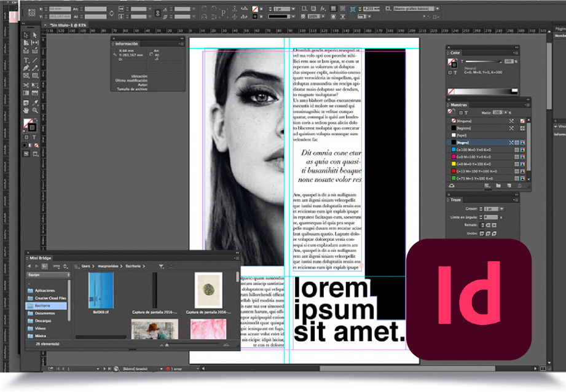Open the Grosor stroke weight dropdown

coord(502,209)
